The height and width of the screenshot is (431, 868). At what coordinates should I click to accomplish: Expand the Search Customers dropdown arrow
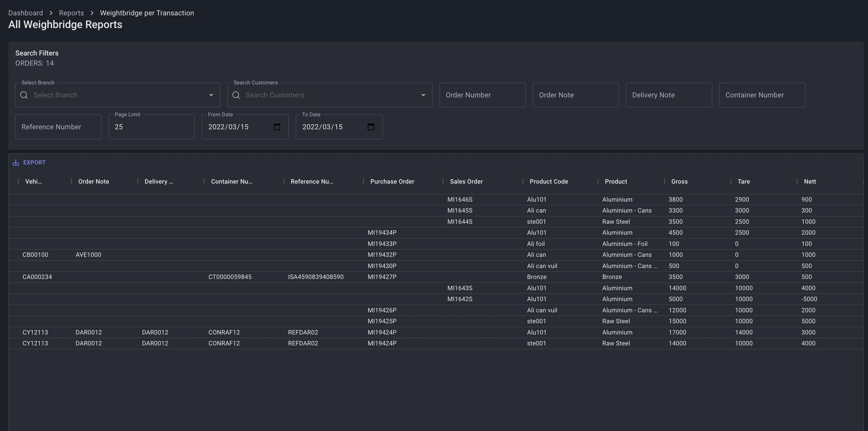click(x=423, y=95)
